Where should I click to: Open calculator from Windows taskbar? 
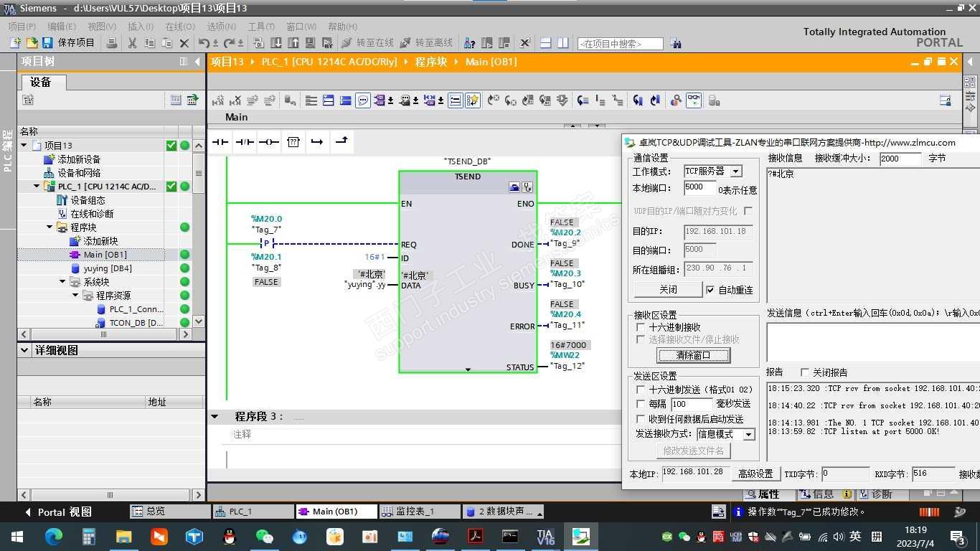click(89, 536)
